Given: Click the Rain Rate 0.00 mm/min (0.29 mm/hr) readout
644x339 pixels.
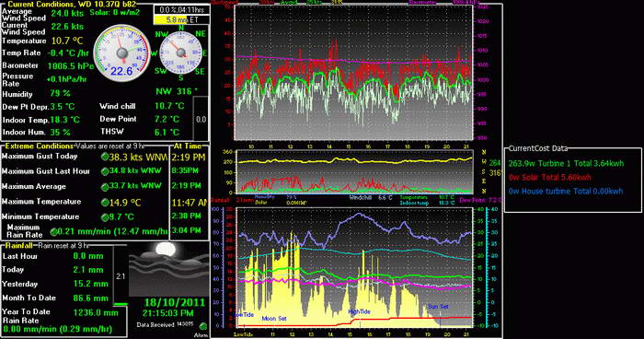Looking at the screenshot, I should pyautogui.click(x=57, y=329).
